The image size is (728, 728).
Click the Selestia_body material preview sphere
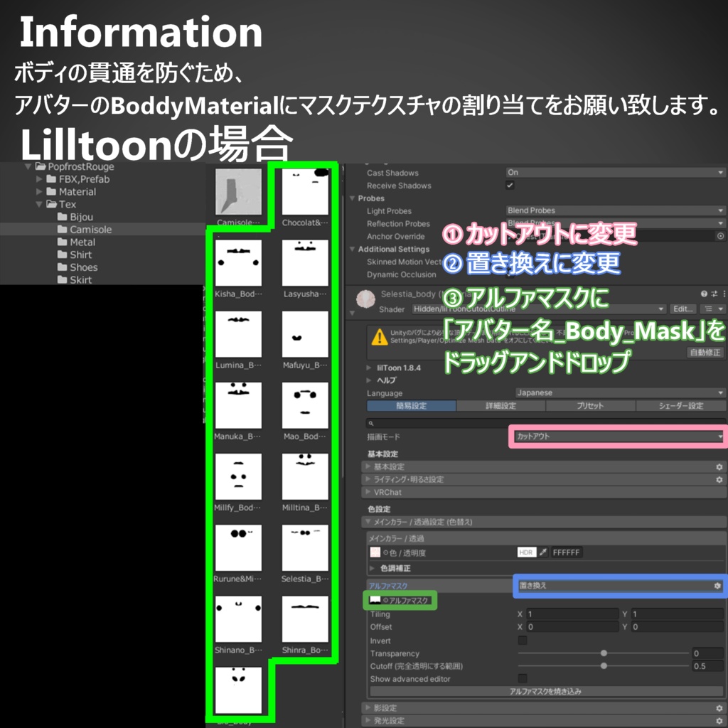tap(365, 299)
